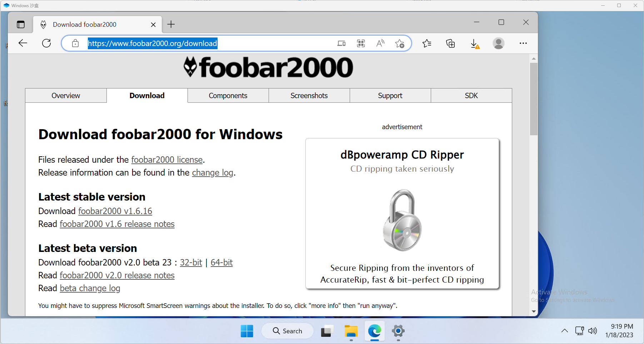Close the Download foobar2000 tab
The height and width of the screenshot is (344, 644).
[153, 25]
